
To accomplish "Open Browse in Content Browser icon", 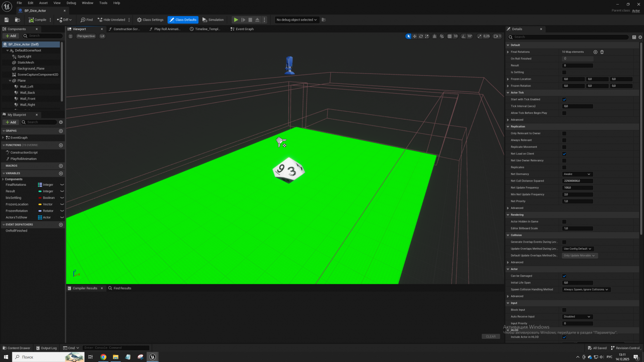I will [17, 20].
